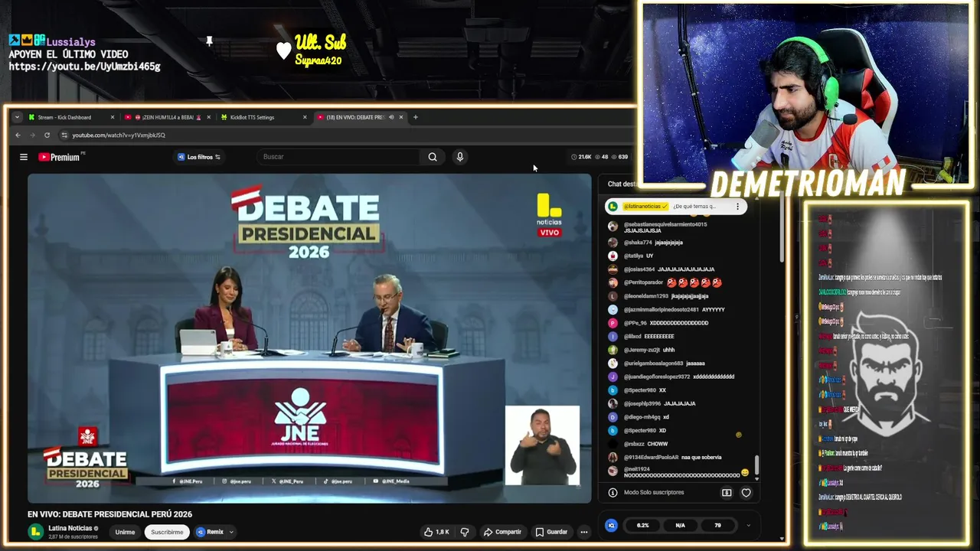
Task: Click the youtube.com address bar URL
Action: click(119, 135)
